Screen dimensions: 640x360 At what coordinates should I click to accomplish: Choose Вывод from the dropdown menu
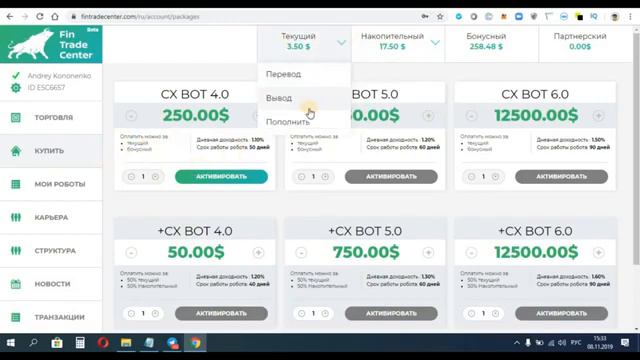coord(304,98)
